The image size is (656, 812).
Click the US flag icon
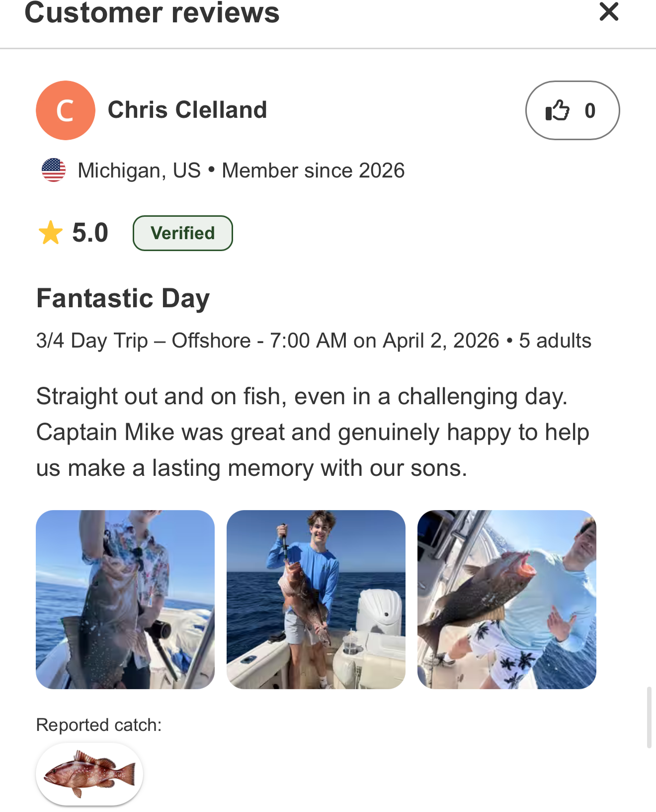point(54,170)
